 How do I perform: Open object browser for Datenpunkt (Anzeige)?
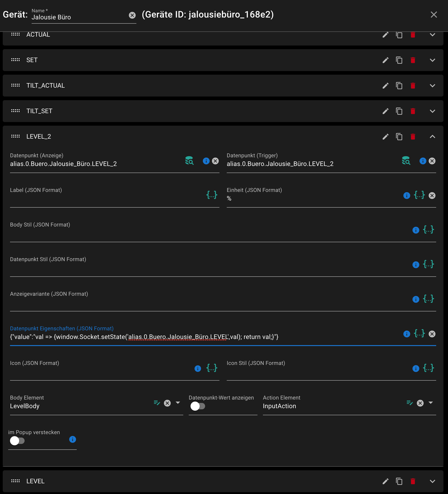click(189, 161)
